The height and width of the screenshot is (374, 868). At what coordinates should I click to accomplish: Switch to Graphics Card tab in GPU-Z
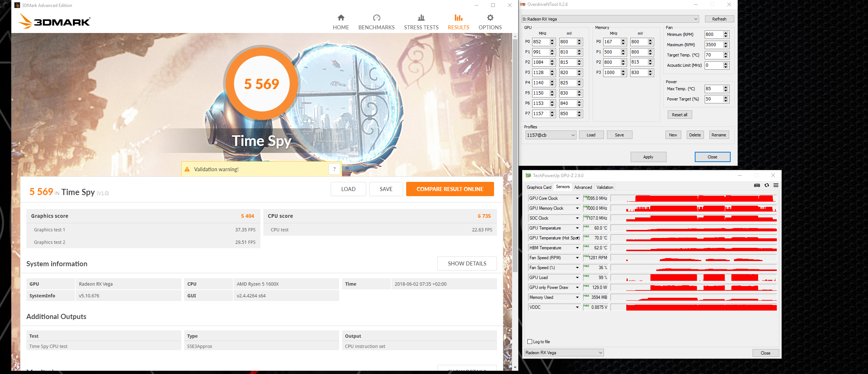[539, 187]
